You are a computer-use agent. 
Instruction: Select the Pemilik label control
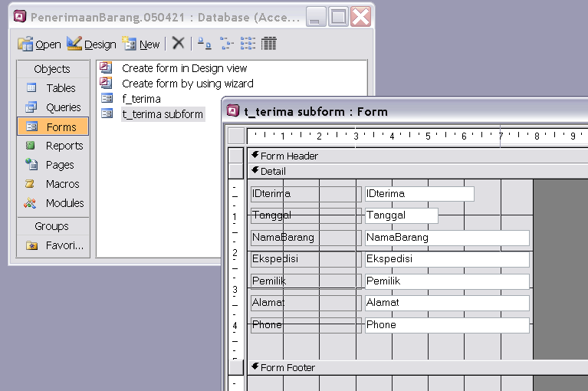306,281
